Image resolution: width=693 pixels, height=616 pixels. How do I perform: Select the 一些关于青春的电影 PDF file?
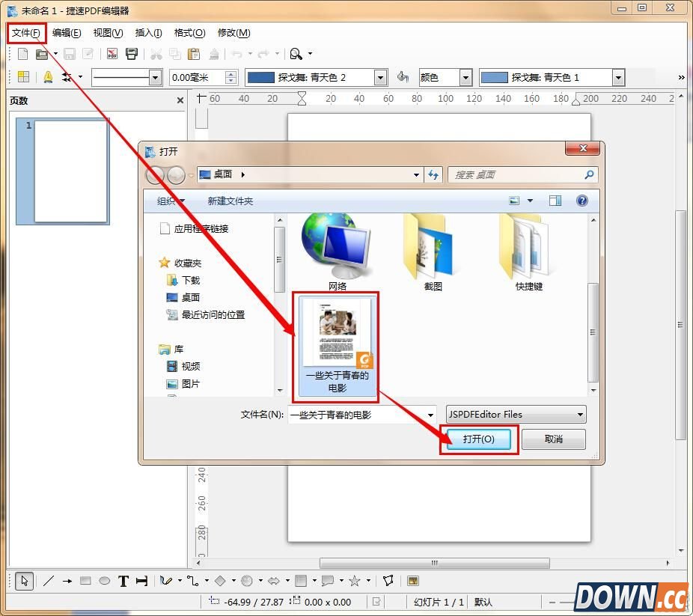point(337,344)
